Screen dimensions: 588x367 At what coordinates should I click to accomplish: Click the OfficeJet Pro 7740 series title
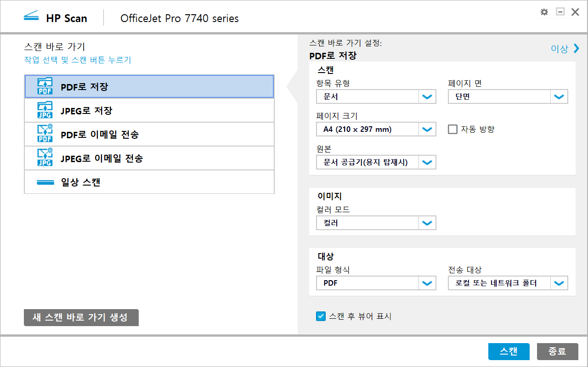[x=180, y=18]
